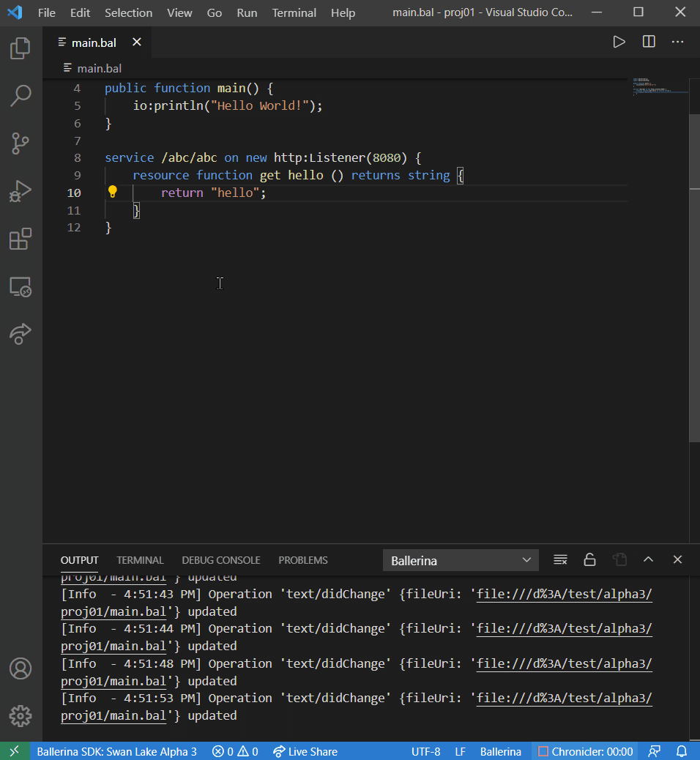Open the Accounts menu icon
700x760 pixels.
pos(21,668)
